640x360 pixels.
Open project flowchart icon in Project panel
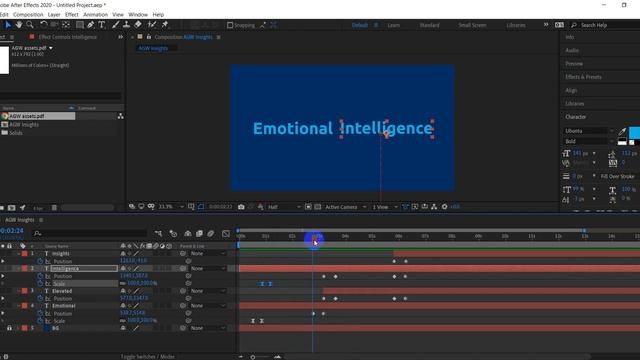120,116
